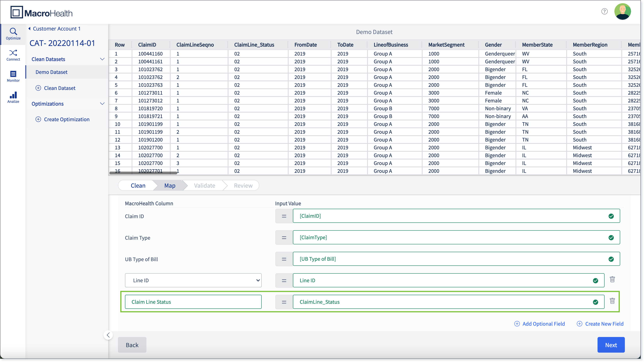Screen dimensions: 644x362
Task: Click the Gender column header
Action: [493, 45]
